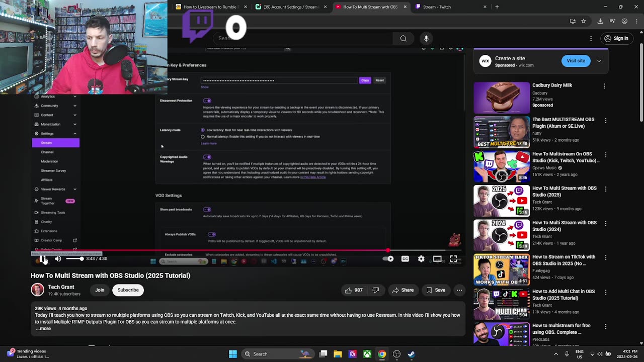This screenshot has height=362, width=644.
Task: Expand the Analytics section in Twitch sidebar
Action: click(75, 97)
